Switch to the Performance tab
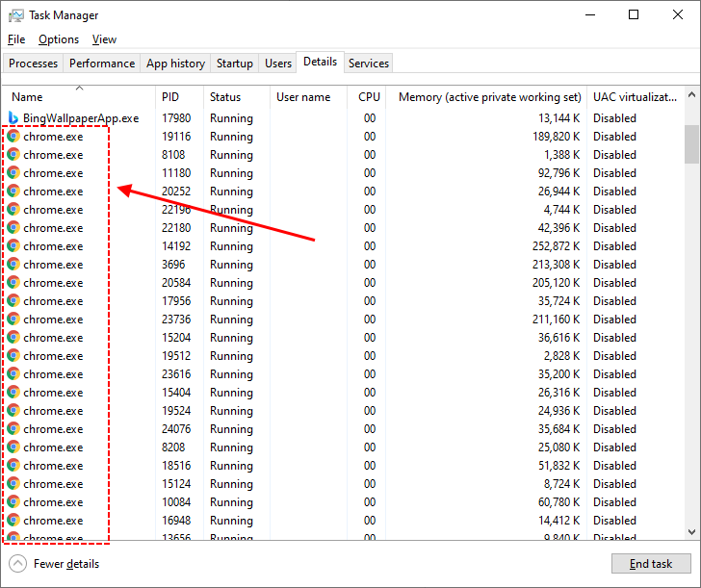 click(102, 64)
